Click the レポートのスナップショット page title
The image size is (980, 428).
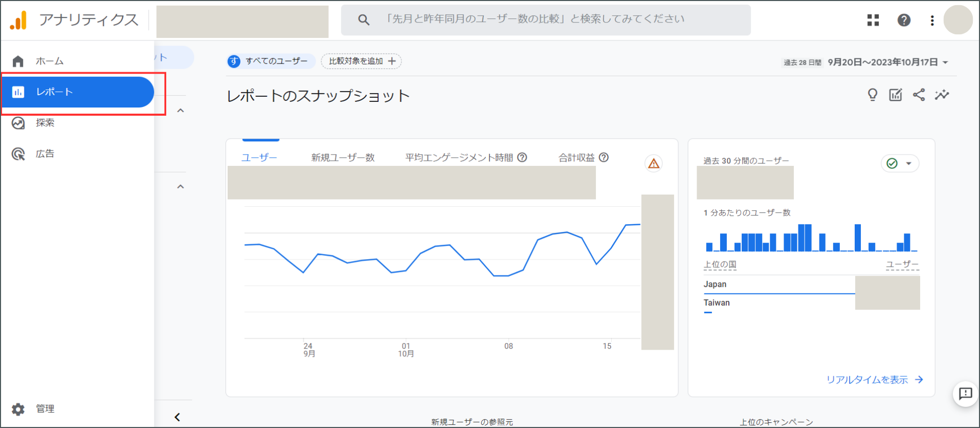tap(318, 96)
